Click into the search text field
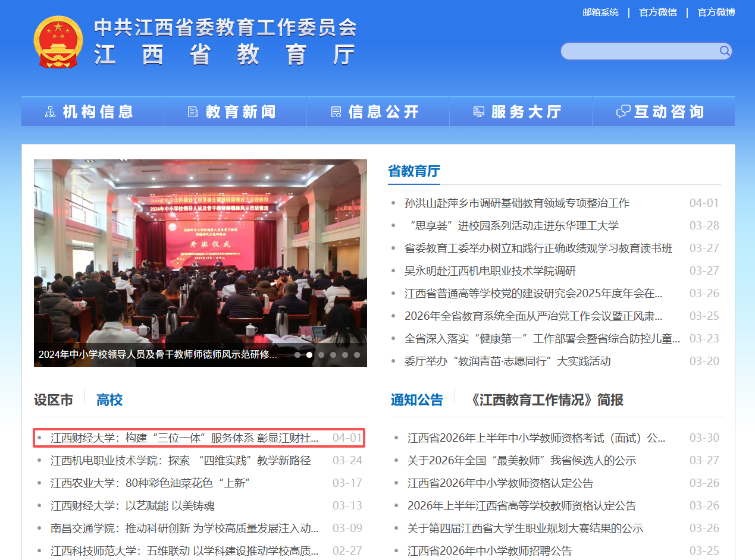Screen dimensions: 755x560 pos(640,51)
